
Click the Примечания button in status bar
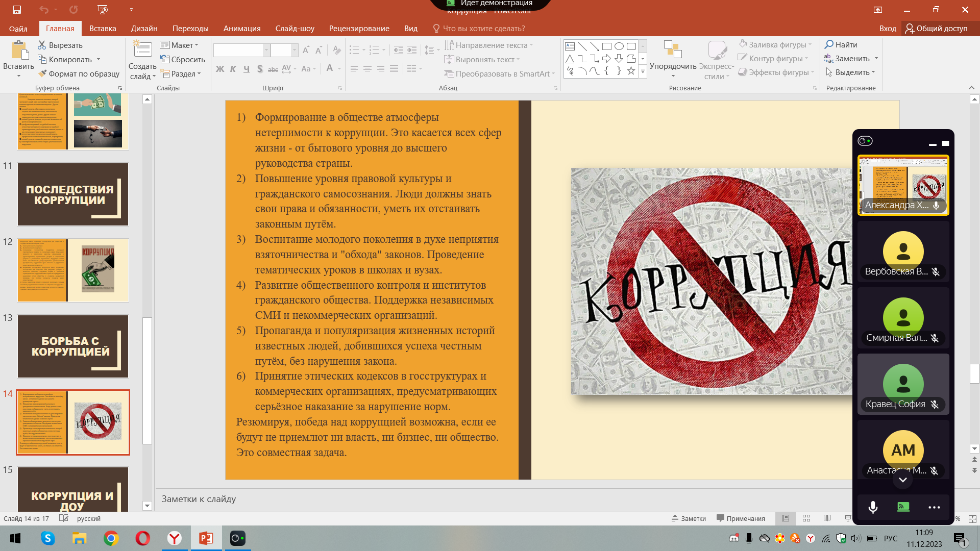pos(741,518)
